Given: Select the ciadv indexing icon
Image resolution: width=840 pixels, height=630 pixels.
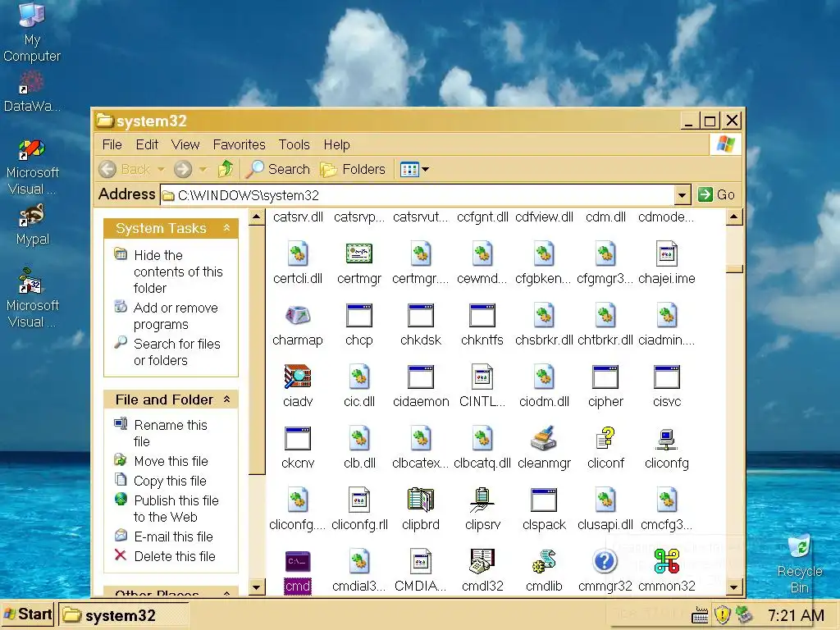Looking at the screenshot, I should point(297,377).
